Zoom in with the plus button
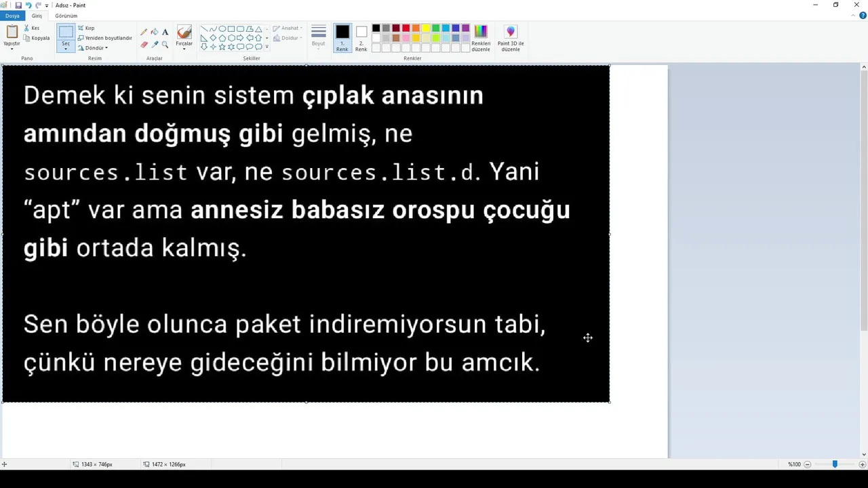Image resolution: width=868 pixels, height=488 pixels. coord(863,464)
